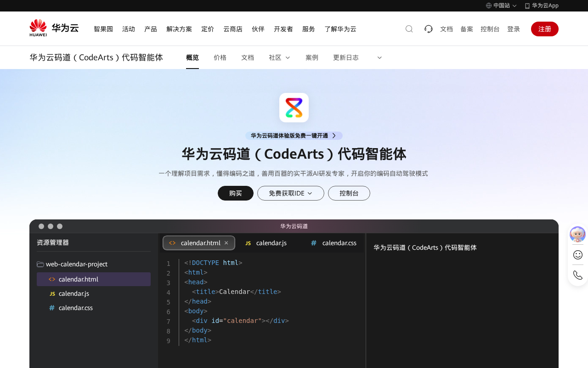588x368 pixels.
Task: Switch to the 价格 tab
Action: click(220, 57)
